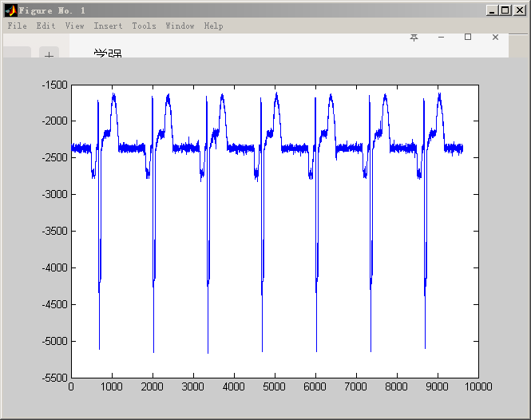Click the pin icon in overlay bar
531x420 pixels.
tap(414, 38)
